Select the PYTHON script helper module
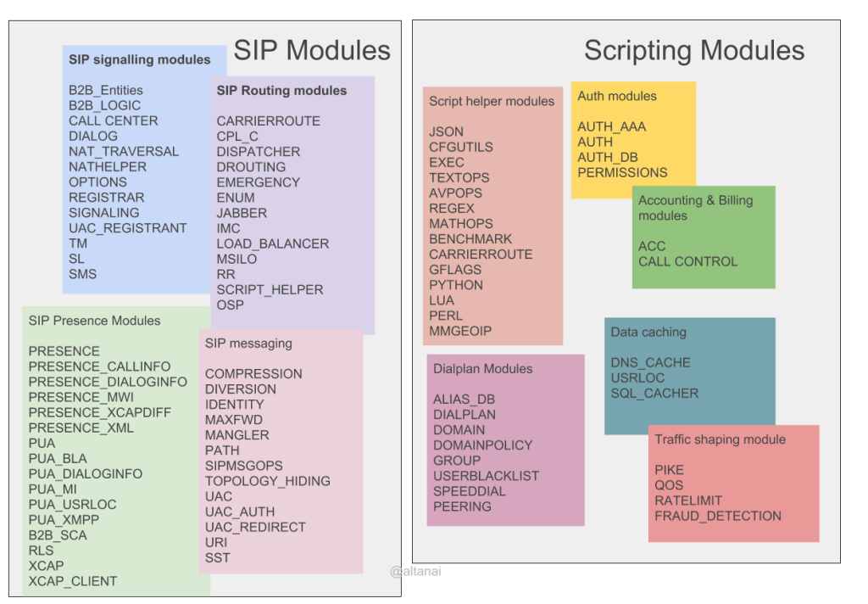Viewport: 868px width, 604px height. (x=453, y=285)
